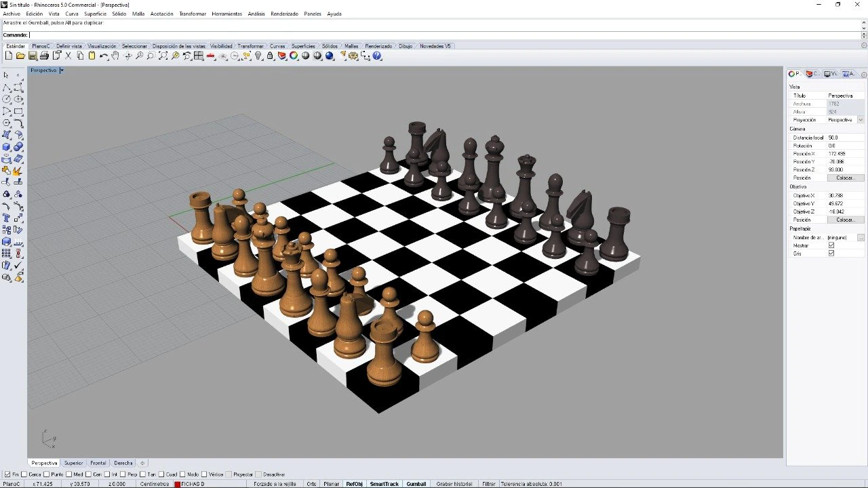Save the model using the Save icon

[x=33, y=56]
